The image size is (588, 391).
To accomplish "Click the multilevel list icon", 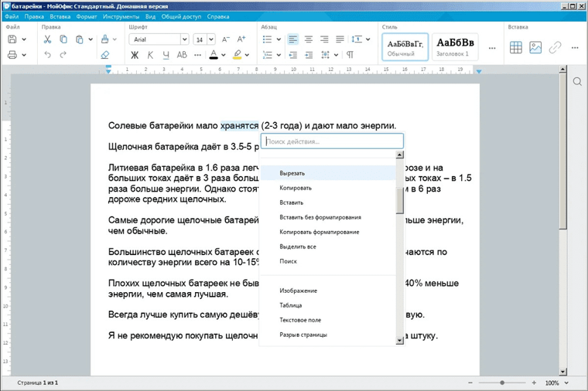I will (x=267, y=55).
